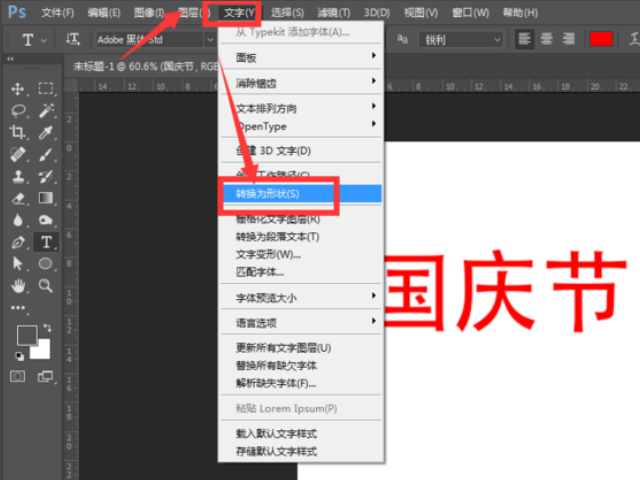Expand the 语言选项 submenu
The width and height of the screenshot is (640, 480).
tap(301, 323)
